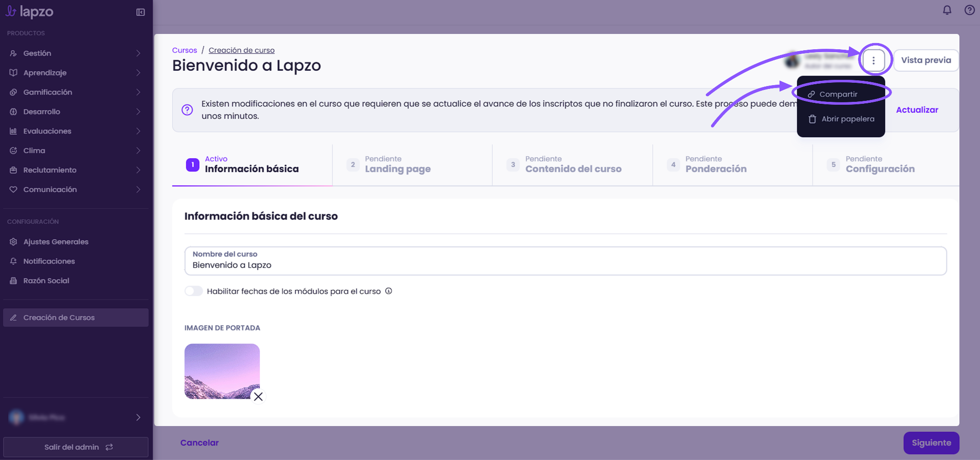The height and width of the screenshot is (460, 980).
Task: Click the Salir del admin button
Action: click(x=76, y=447)
